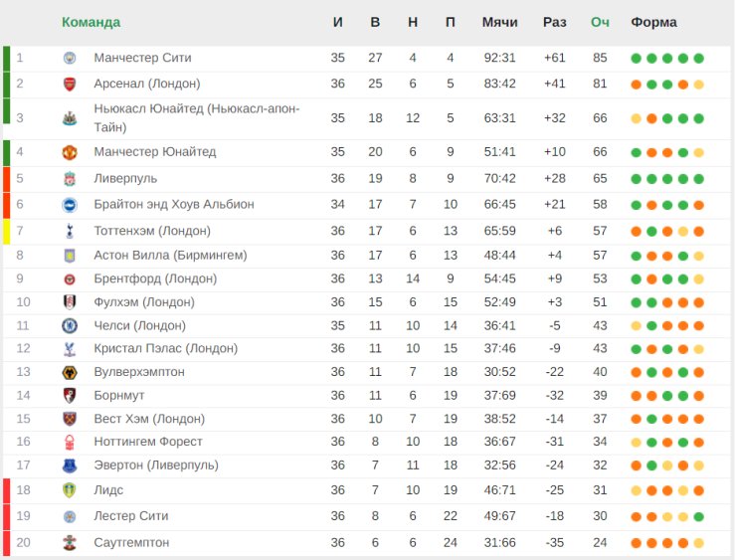Click the Manchester City club crest
This screenshot has height=560, width=736.
[70, 58]
